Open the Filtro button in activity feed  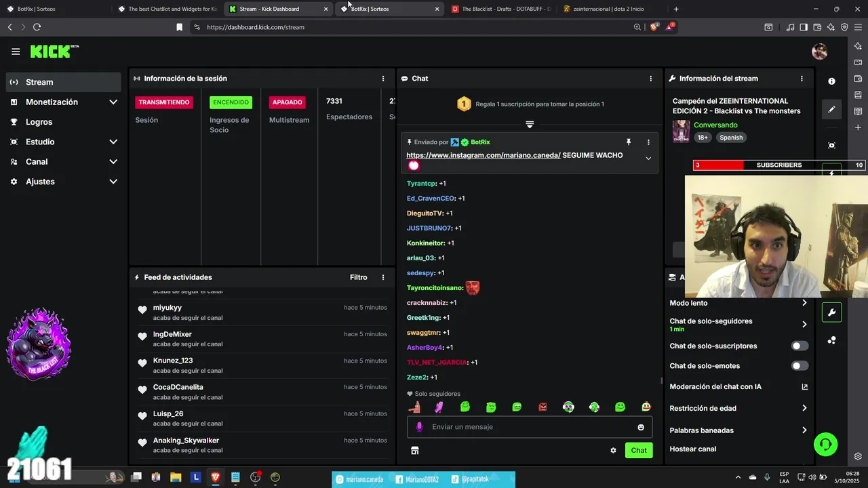(x=359, y=277)
